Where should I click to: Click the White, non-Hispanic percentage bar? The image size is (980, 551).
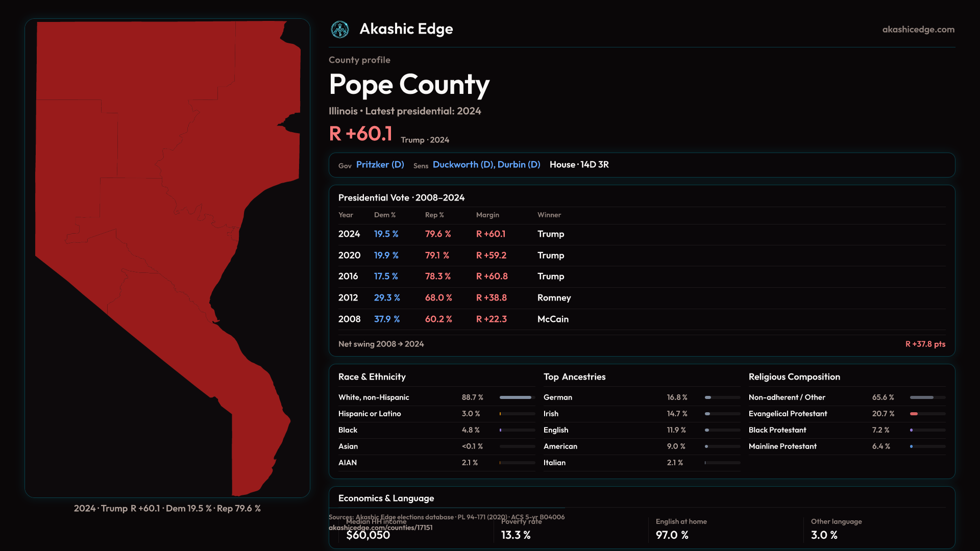[517, 397]
